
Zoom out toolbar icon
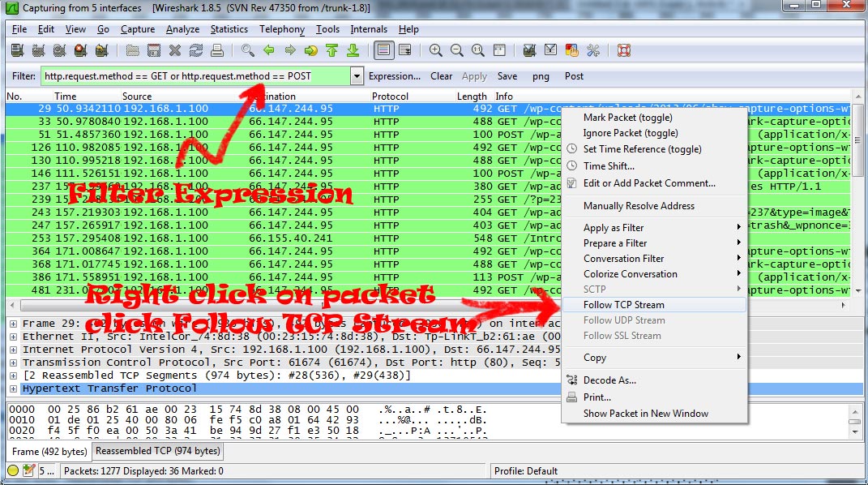(x=457, y=51)
